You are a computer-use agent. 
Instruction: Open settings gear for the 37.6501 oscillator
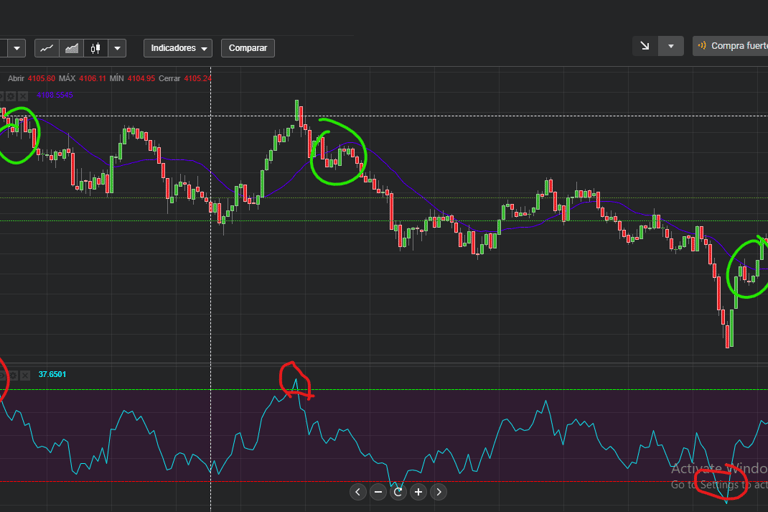(x=13, y=375)
